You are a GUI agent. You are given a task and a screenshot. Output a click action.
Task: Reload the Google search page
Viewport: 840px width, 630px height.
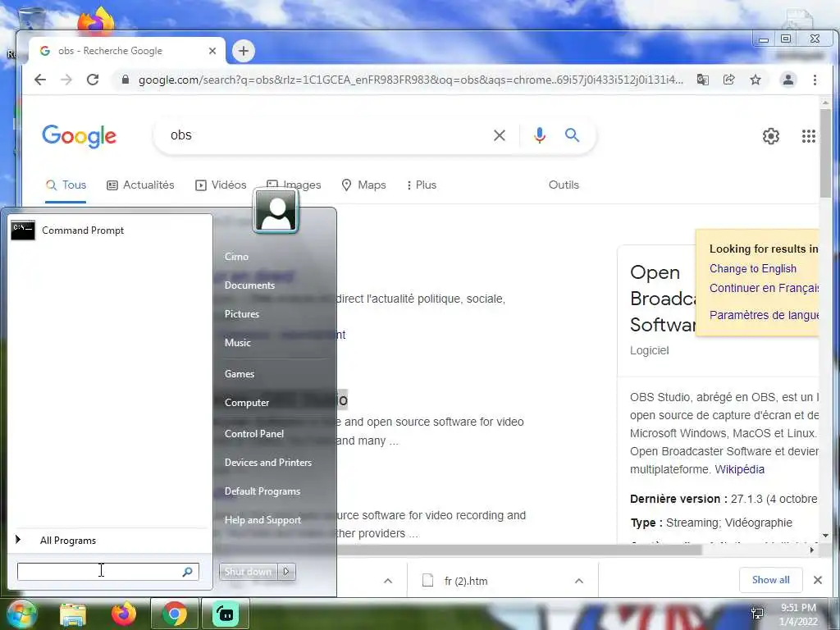93,80
